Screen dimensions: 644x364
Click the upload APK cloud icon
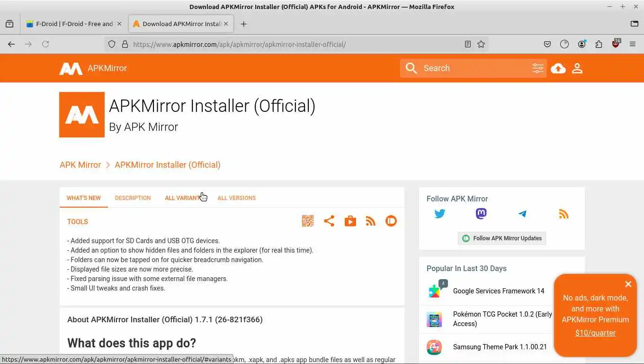[x=558, y=68]
